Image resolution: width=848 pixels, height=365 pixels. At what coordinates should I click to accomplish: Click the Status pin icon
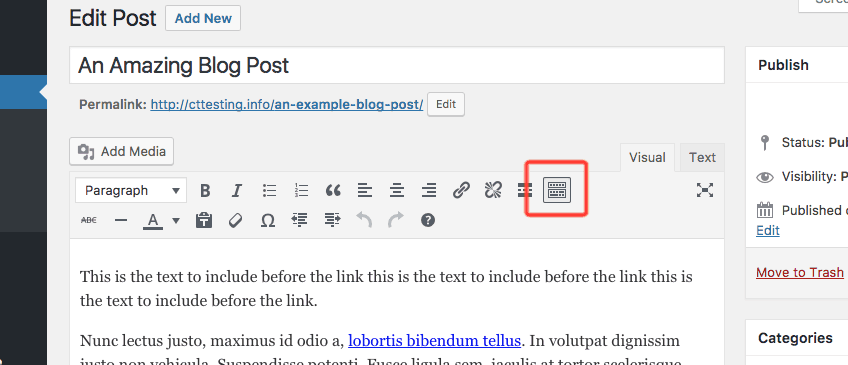[765, 143]
